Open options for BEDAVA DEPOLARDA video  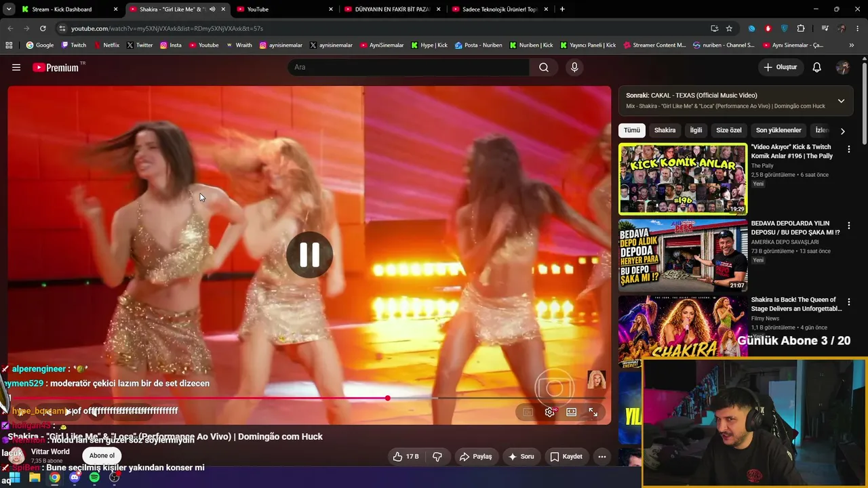tap(848, 226)
